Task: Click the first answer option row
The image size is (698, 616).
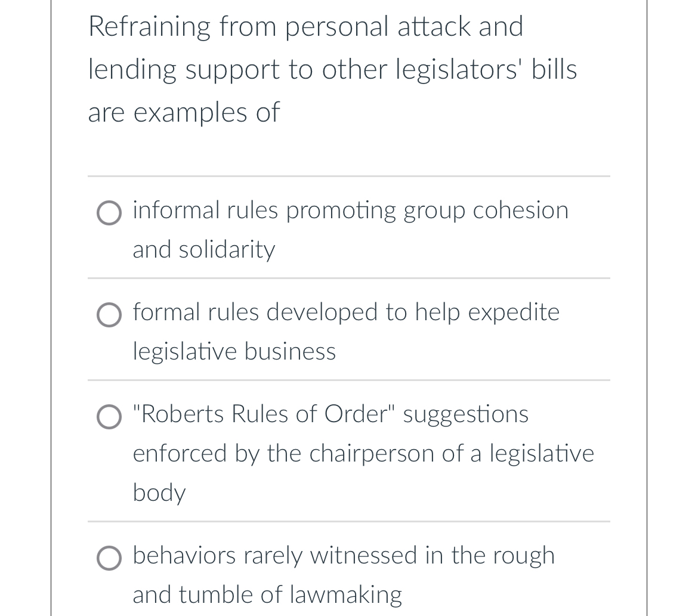Action: 350,230
